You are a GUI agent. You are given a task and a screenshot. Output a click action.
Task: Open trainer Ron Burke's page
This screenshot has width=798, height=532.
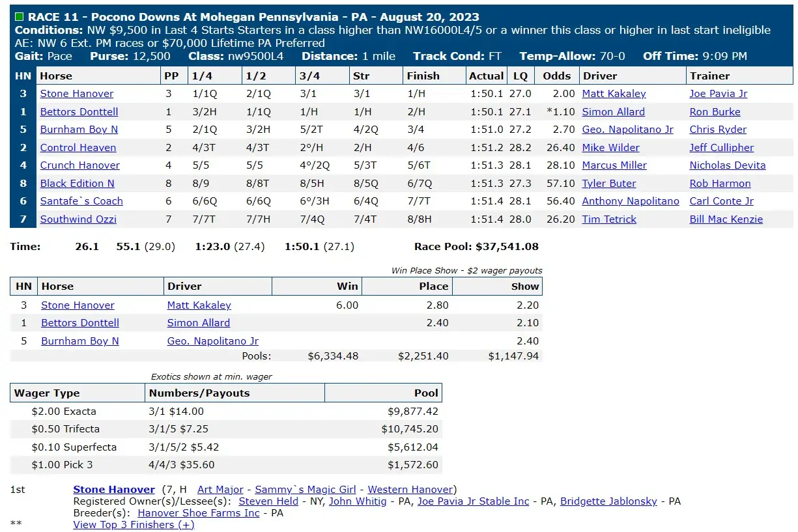pos(715,112)
